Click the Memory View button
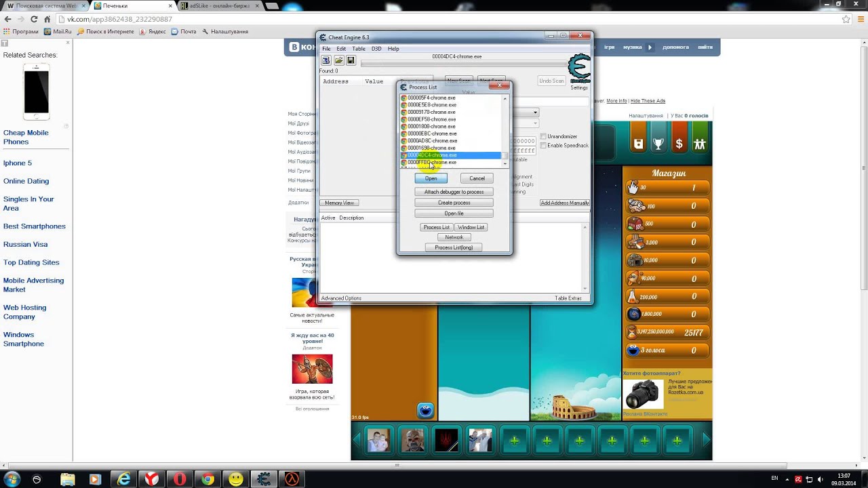The height and width of the screenshot is (488, 868). click(x=339, y=203)
